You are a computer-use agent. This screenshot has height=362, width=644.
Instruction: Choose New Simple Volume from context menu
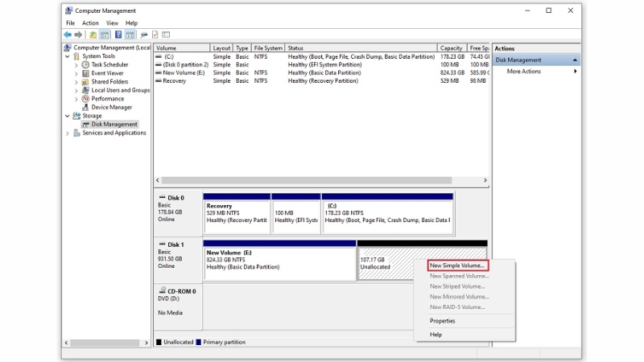click(457, 265)
